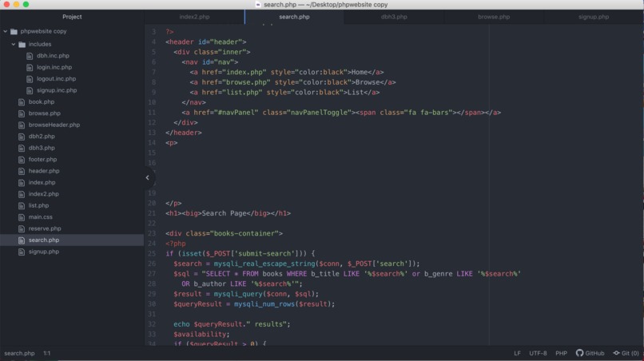This screenshot has height=361, width=644.
Task: Click the Search Page heading code line
Action: pos(228,213)
